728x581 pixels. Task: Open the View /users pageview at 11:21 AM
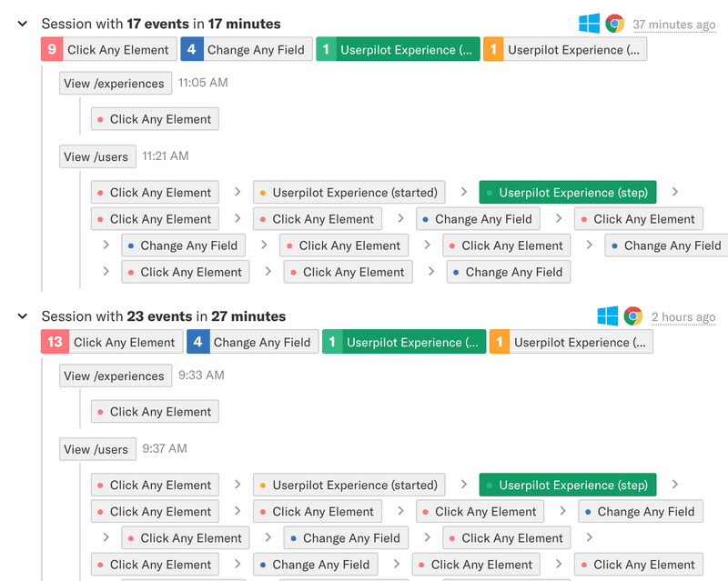(98, 156)
